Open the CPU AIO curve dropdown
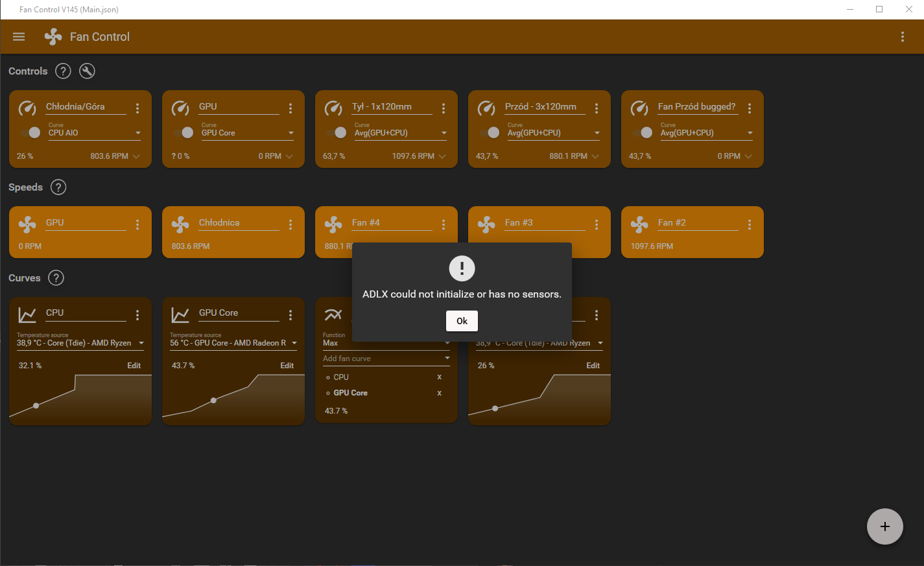The height and width of the screenshot is (566, 924). click(x=138, y=132)
